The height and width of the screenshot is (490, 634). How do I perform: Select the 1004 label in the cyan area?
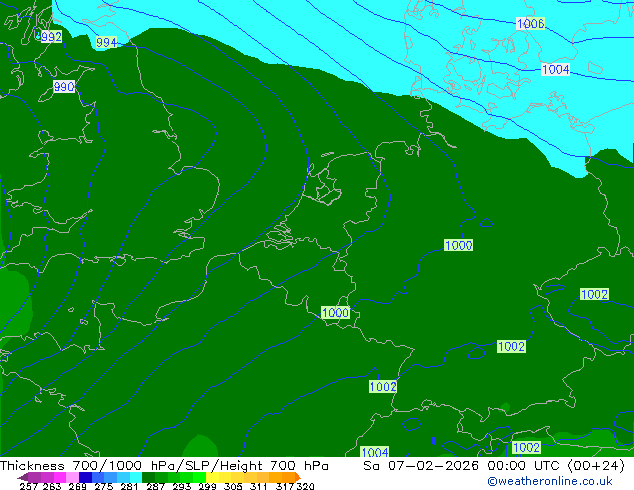coord(556,70)
